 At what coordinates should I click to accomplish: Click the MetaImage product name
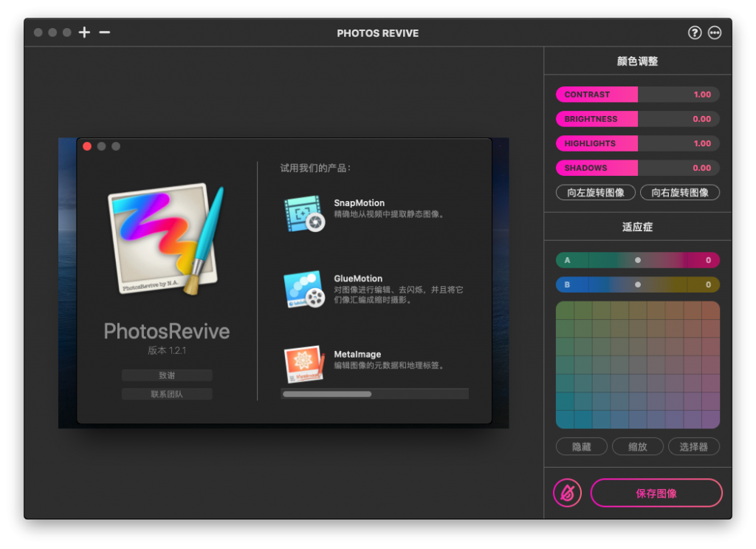357,354
